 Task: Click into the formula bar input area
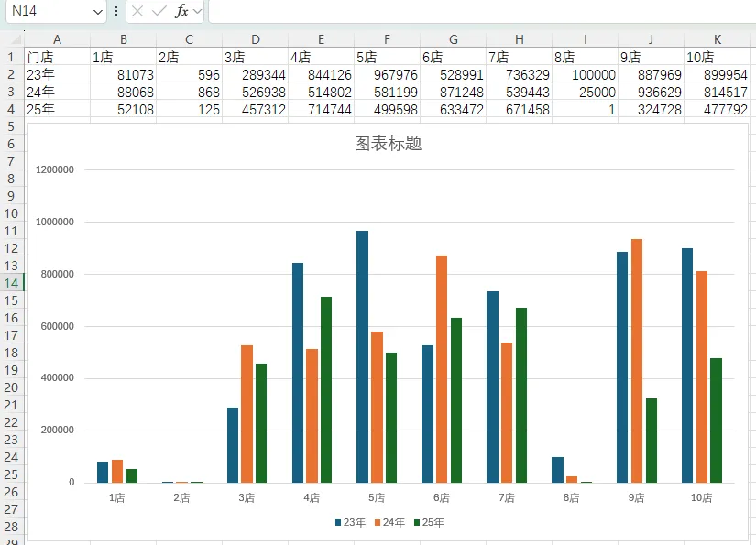482,11
